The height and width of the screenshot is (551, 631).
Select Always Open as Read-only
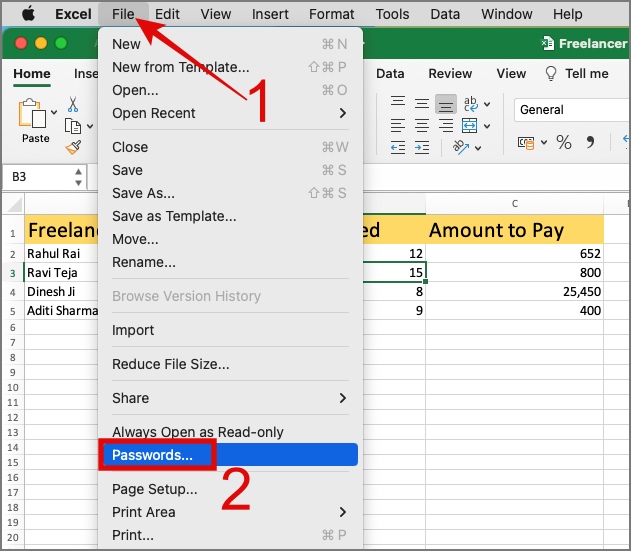click(x=231, y=432)
